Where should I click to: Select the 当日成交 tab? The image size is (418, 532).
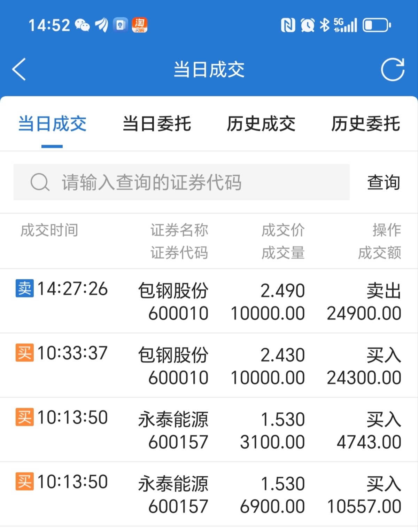point(52,124)
